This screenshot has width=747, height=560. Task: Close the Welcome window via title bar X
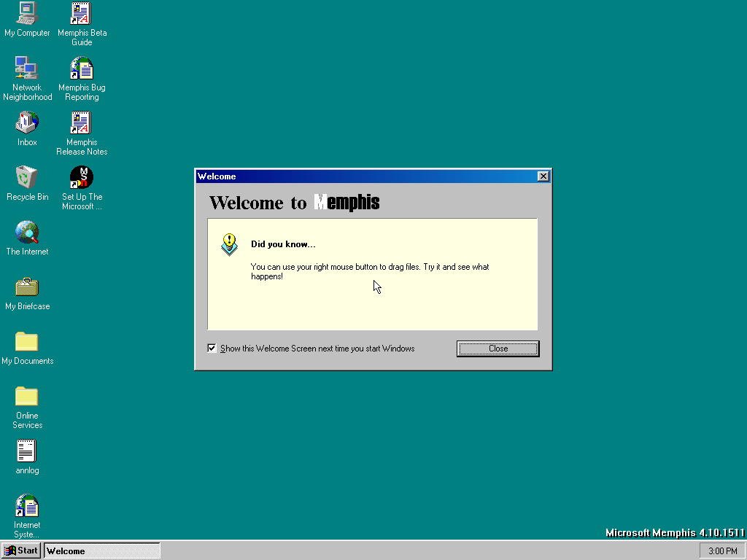click(x=543, y=176)
